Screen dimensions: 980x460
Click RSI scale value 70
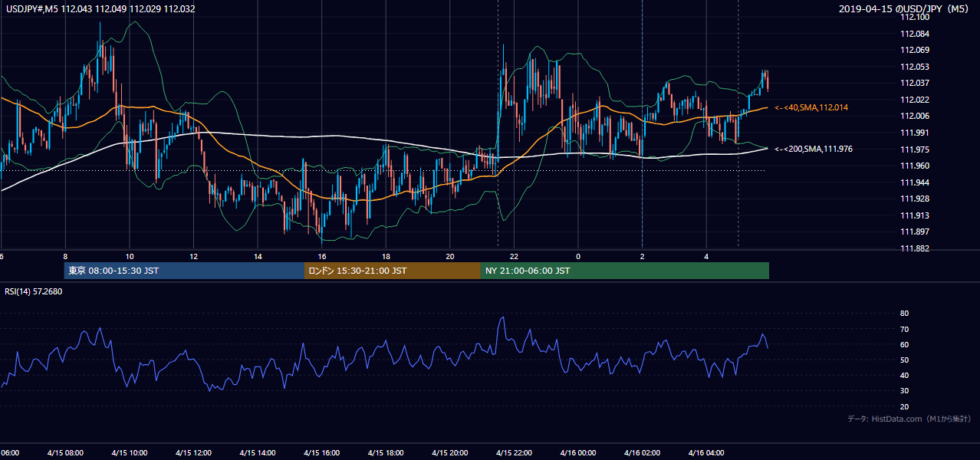pos(904,329)
